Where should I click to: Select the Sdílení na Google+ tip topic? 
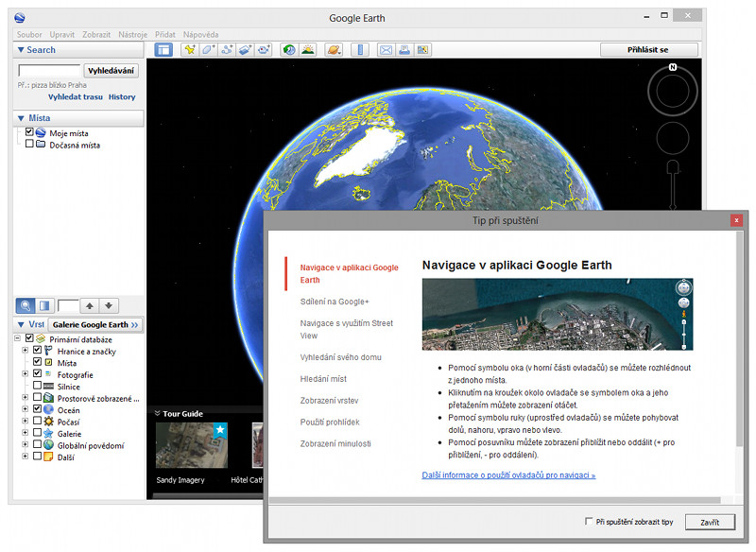pyautogui.click(x=335, y=302)
